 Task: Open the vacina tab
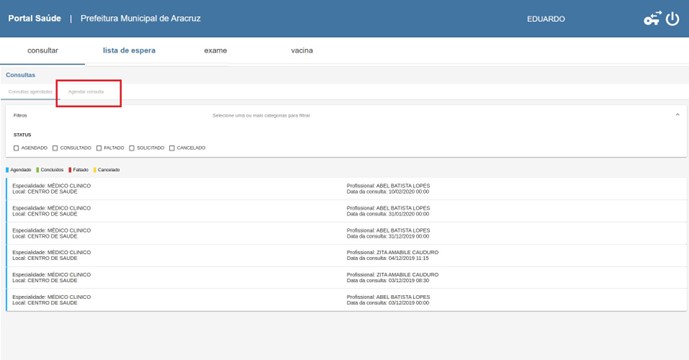point(302,51)
